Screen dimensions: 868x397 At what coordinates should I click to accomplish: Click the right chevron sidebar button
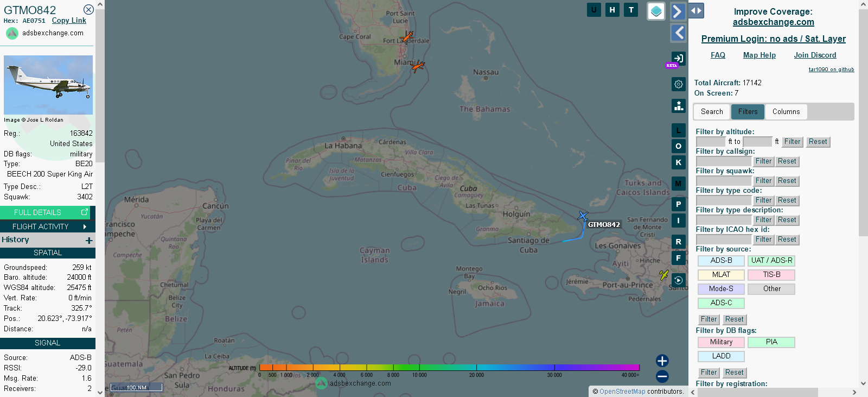678,11
